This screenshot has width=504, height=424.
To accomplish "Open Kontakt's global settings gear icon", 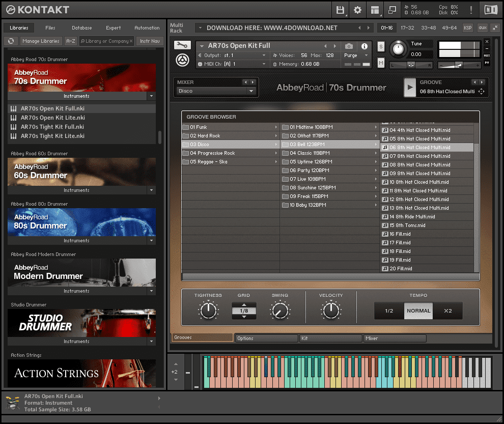I will [358, 10].
